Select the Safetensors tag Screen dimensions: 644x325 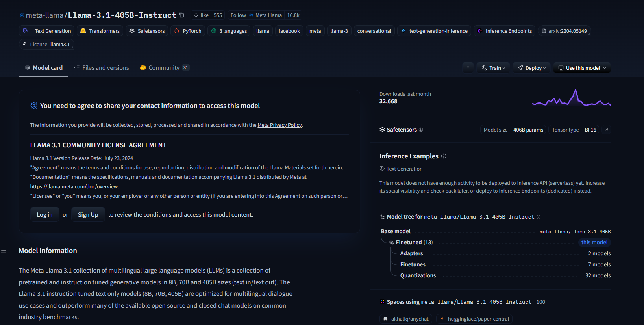pyautogui.click(x=147, y=31)
